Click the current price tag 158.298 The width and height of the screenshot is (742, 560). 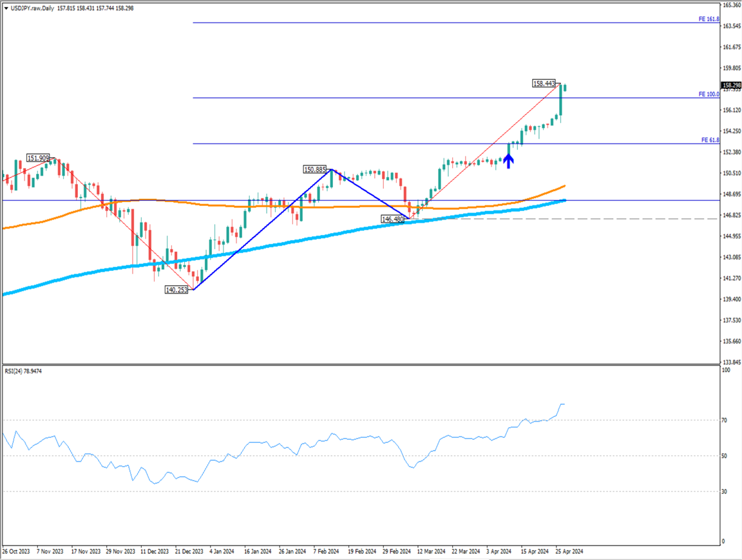click(x=730, y=86)
